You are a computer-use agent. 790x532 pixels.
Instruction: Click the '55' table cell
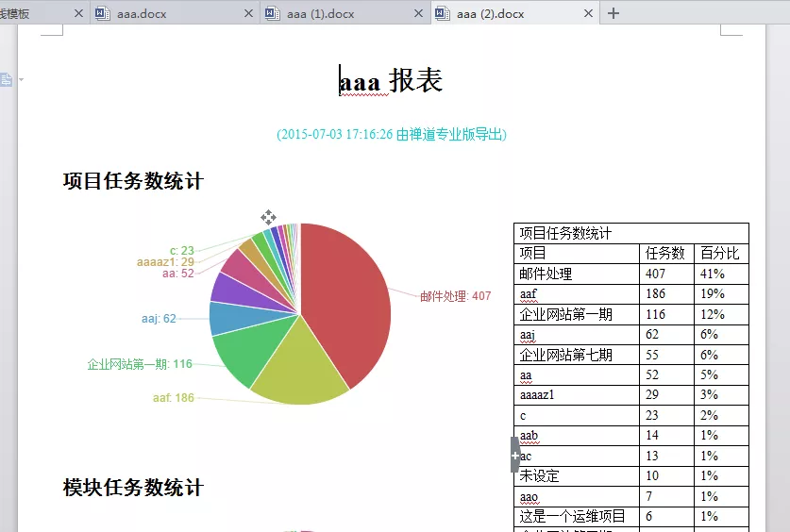click(x=667, y=355)
